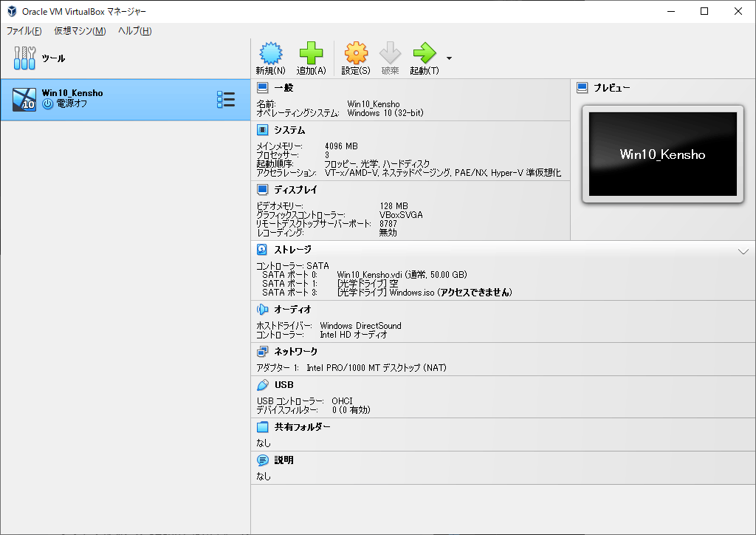Collapse the Storage section with chevron
The image size is (756, 535).
(743, 251)
